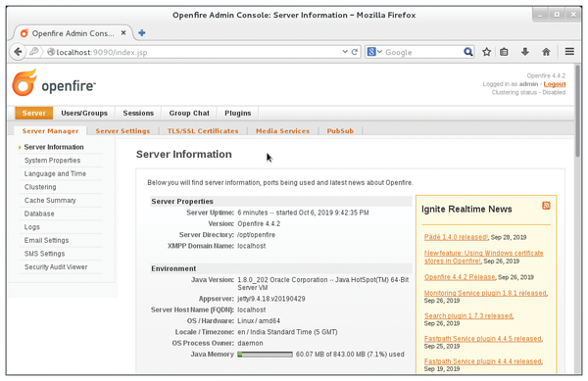Open Openfire 4.4.2 Release news link
Viewport: 588px width, 381px height.
coord(460,277)
